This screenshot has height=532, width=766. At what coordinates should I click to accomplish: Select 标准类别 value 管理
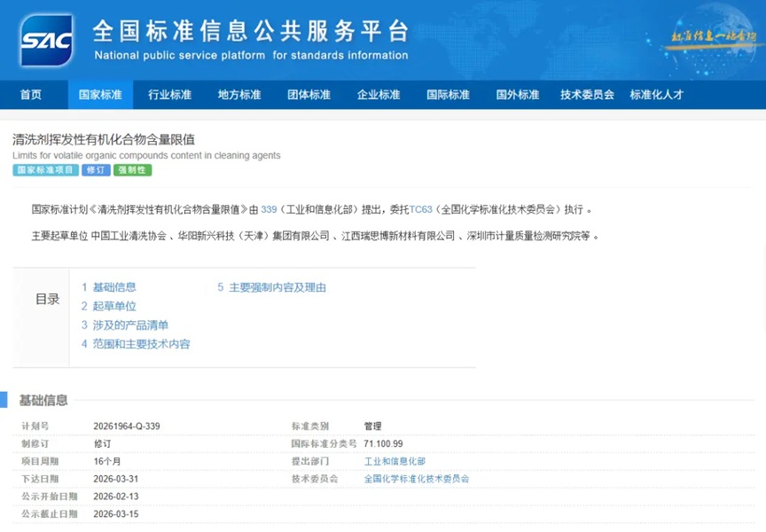pyautogui.click(x=372, y=426)
